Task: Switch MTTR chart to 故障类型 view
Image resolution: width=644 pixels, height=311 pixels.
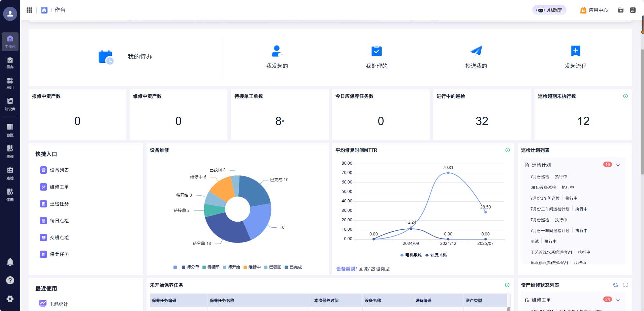Action: (380, 269)
